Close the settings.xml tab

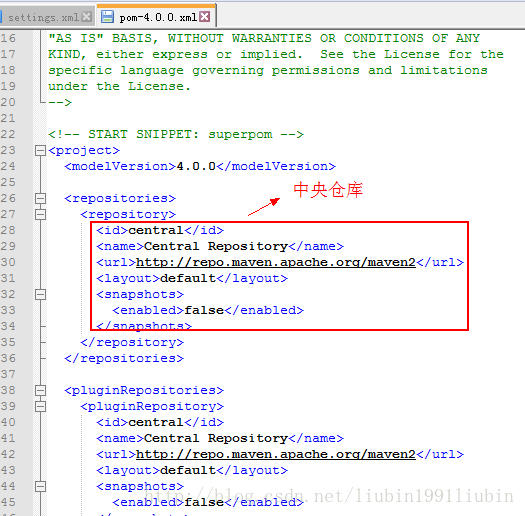tap(87, 17)
